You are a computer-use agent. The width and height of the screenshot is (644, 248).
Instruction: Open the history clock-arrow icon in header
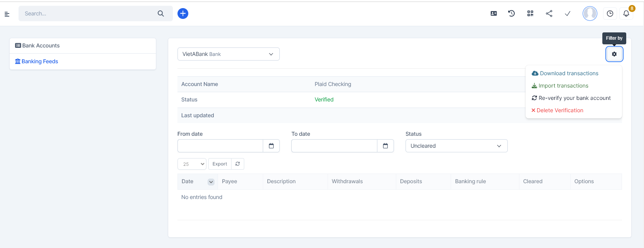pyautogui.click(x=512, y=13)
